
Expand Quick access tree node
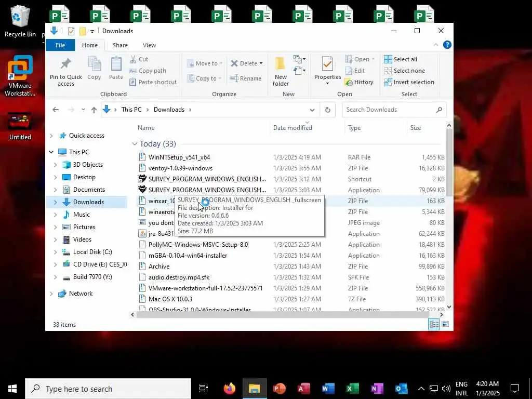click(51, 136)
